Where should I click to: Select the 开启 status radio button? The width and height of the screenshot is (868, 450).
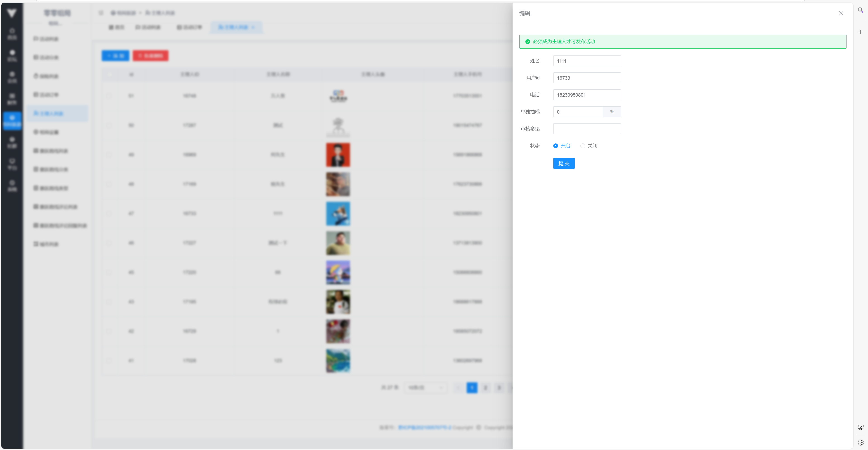555,146
